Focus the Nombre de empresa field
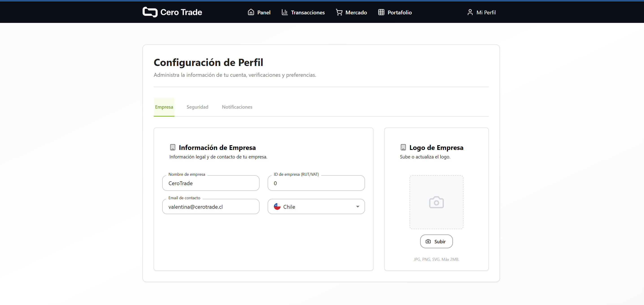The width and height of the screenshot is (644, 305). [211, 183]
